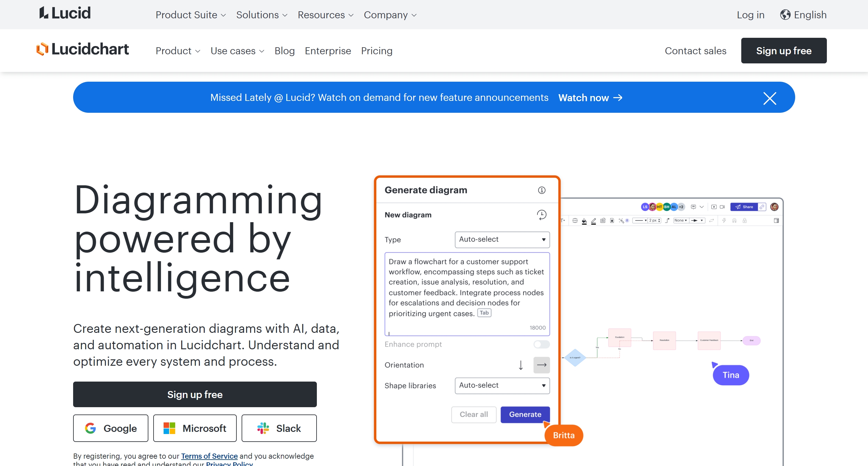Click the video camera icon
The image size is (868, 466).
click(722, 207)
